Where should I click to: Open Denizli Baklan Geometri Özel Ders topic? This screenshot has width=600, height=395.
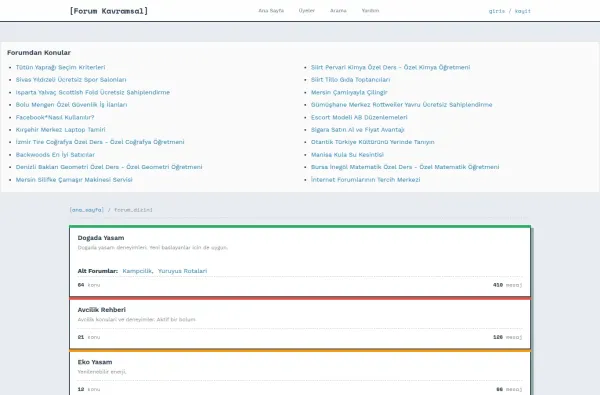pos(109,167)
